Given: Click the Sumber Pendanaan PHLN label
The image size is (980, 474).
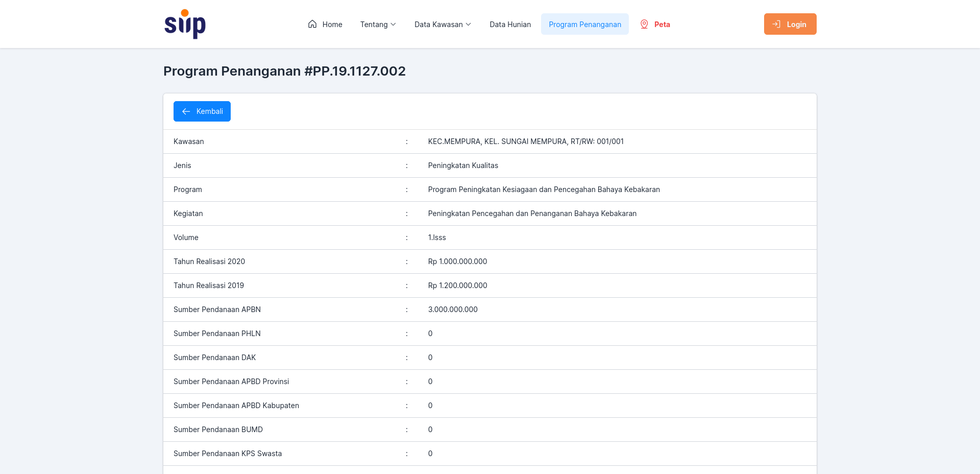Looking at the screenshot, I should click(217, 334).
